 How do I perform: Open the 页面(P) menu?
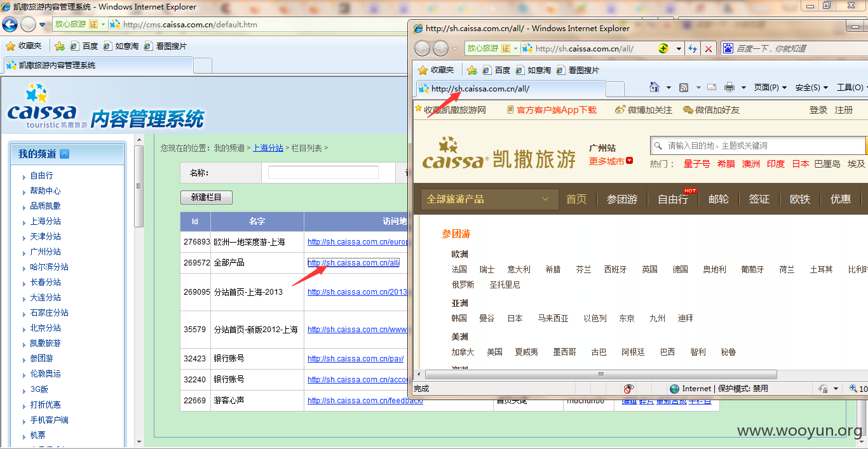click(x=770, y=88)
